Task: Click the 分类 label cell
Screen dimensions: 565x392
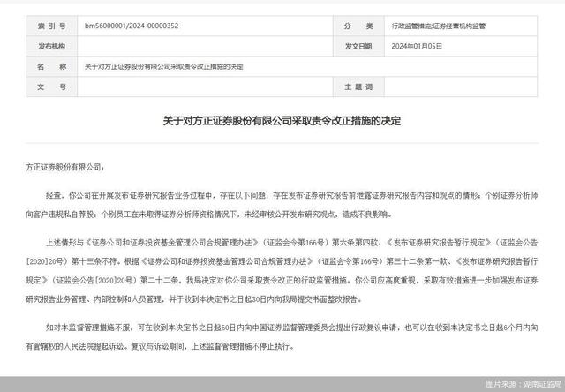Action: [x=359, y=26]
